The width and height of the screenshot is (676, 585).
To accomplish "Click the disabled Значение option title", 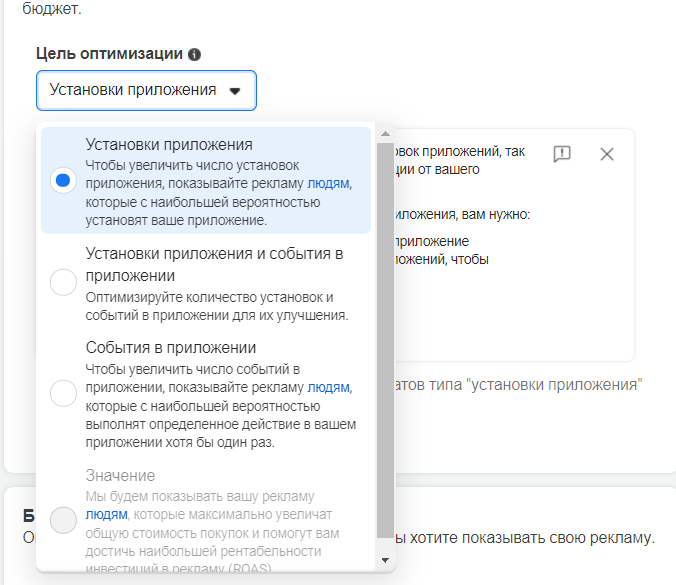I will (120, 475).
